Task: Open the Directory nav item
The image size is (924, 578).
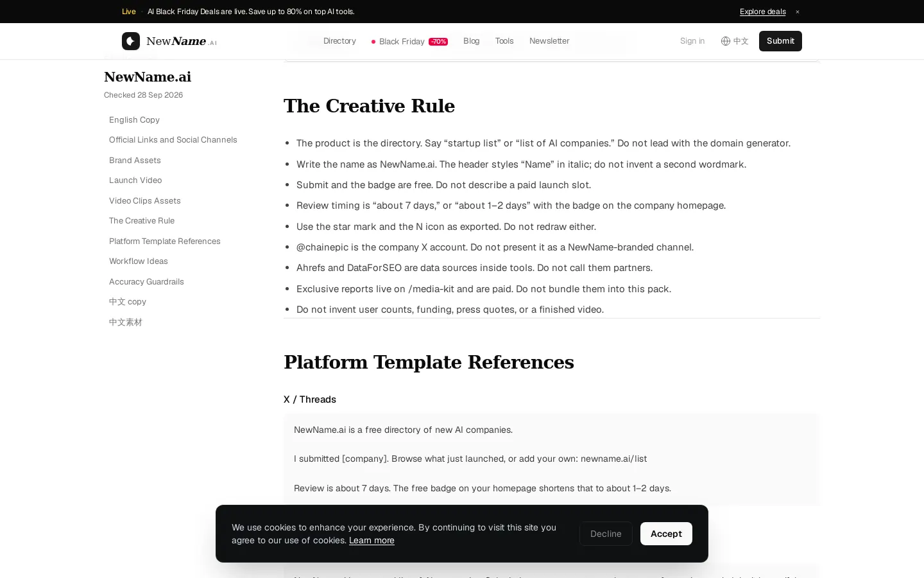Action: [x=339, y=41]
